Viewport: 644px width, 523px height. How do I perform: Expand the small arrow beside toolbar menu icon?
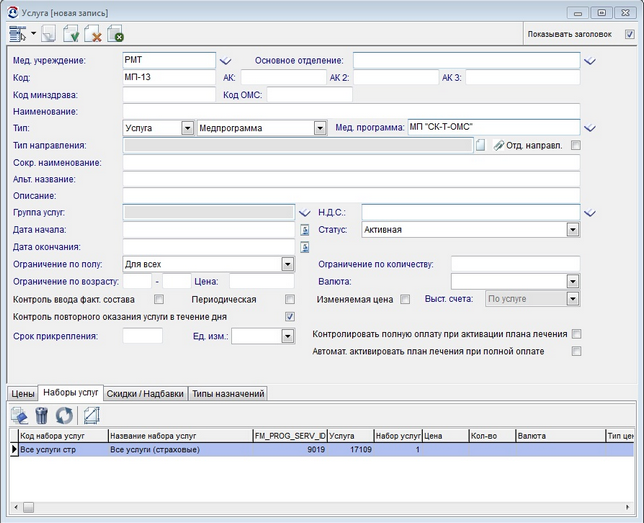[x=34, y=33]
